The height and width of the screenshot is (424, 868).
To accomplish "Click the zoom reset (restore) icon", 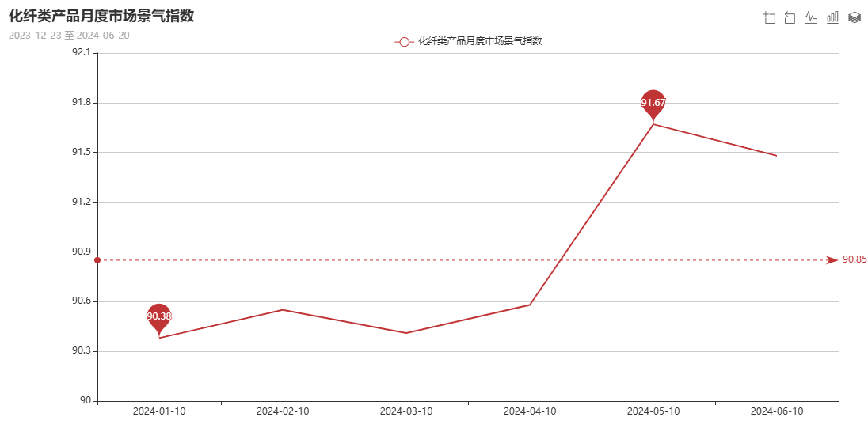I will (790, 17).
